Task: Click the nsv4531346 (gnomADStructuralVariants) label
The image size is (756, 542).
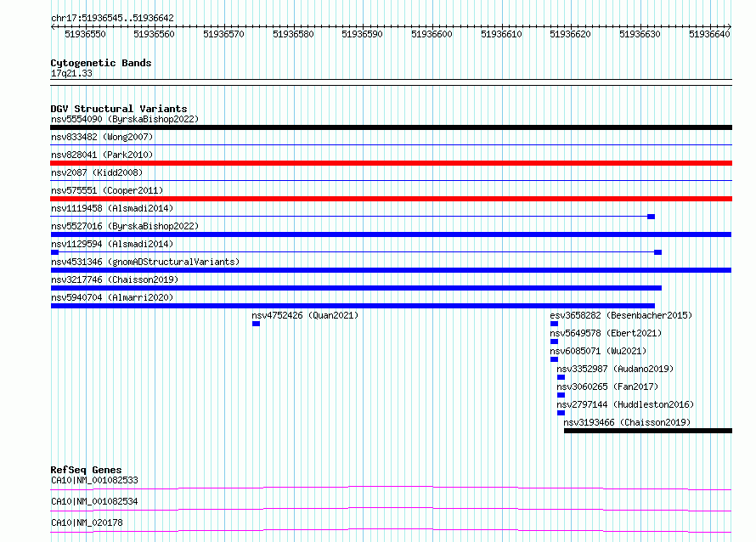Action: coord(145,262)
